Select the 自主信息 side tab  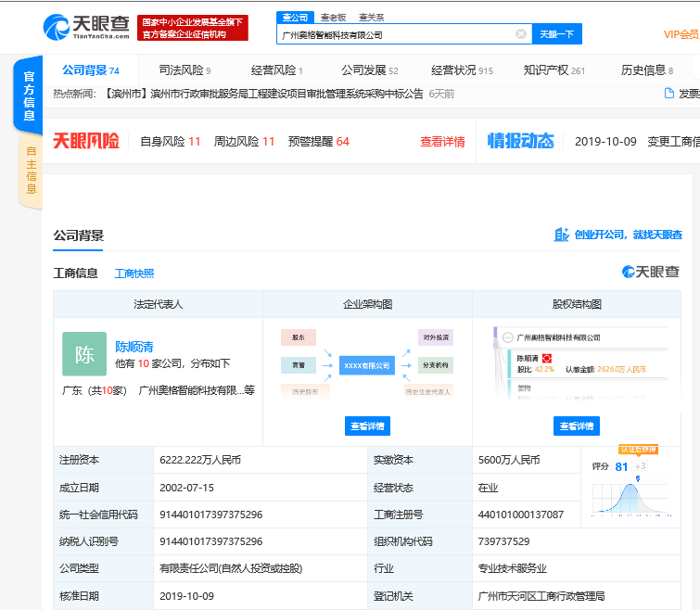click(x=31, y=170)
